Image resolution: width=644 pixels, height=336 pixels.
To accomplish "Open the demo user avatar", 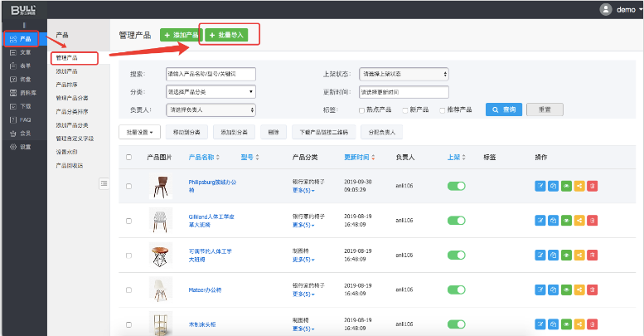I will [x=606, y=9].
